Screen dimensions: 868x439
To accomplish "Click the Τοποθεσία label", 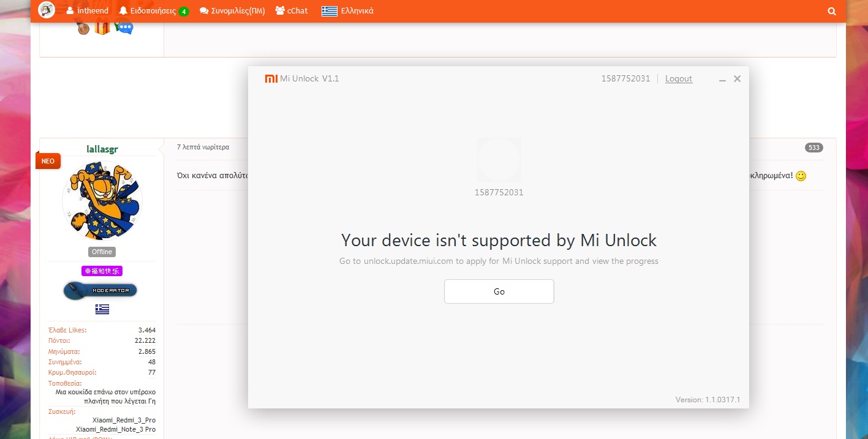I will 65,383.
